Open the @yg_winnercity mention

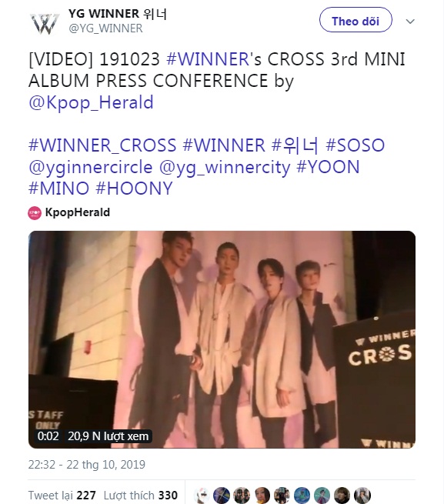225,168
